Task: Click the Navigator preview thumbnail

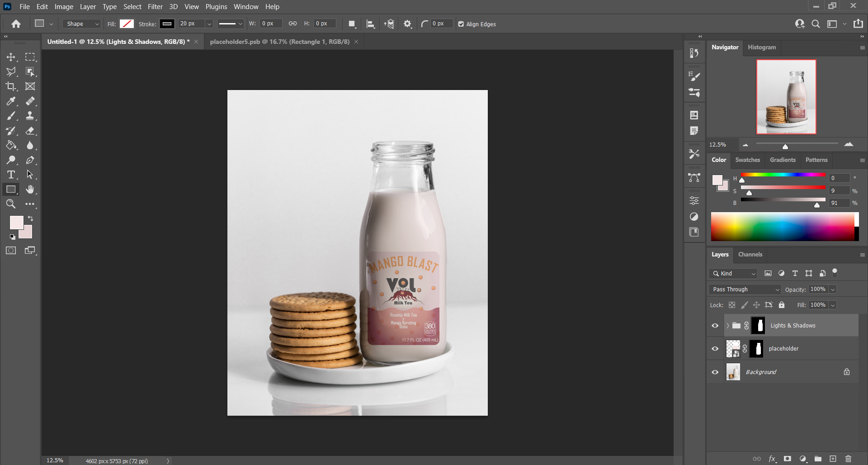Action: click(787, 97)
